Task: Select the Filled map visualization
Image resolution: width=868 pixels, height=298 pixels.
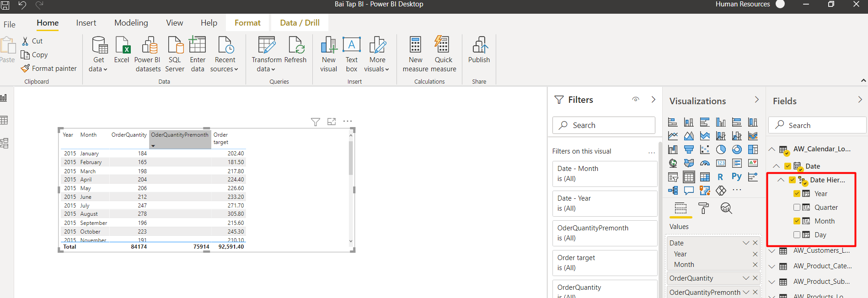Action: coord(689,163)
